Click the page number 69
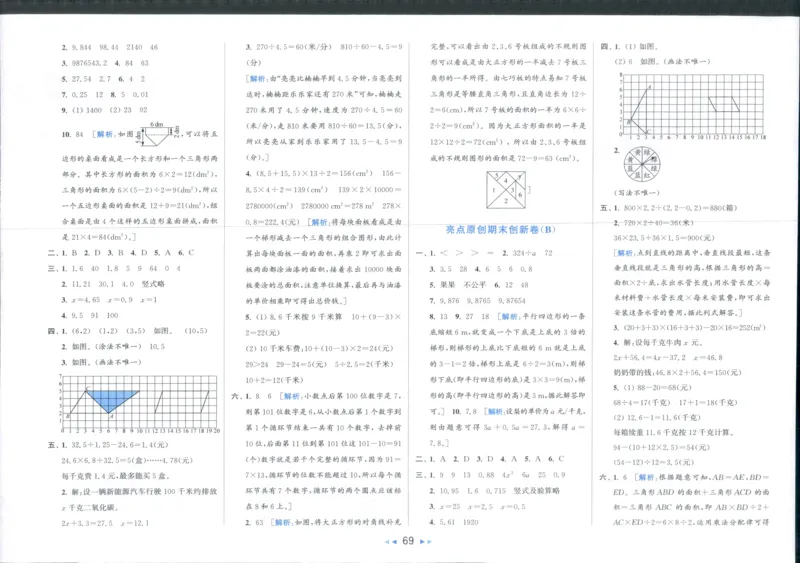Viewport: 800px width, 563px height. coord(408,541)
